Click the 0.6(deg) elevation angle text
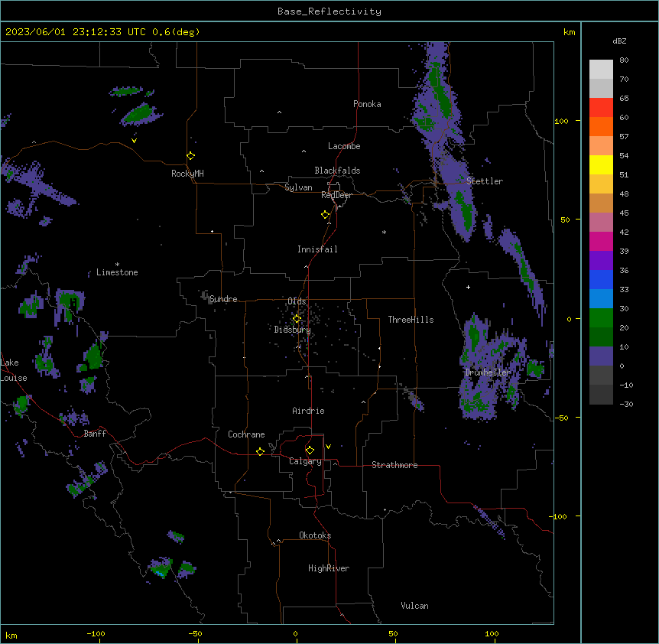Screen dimensions: 659x644 (176, 32)
